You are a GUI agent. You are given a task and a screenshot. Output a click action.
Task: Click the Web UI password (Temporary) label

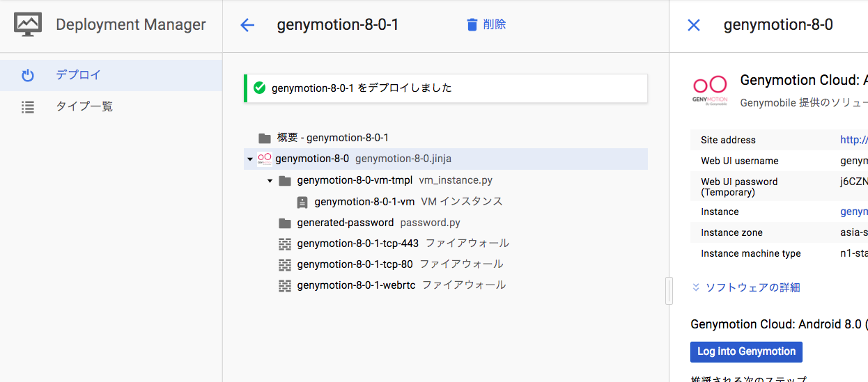[x=739, y=186]
